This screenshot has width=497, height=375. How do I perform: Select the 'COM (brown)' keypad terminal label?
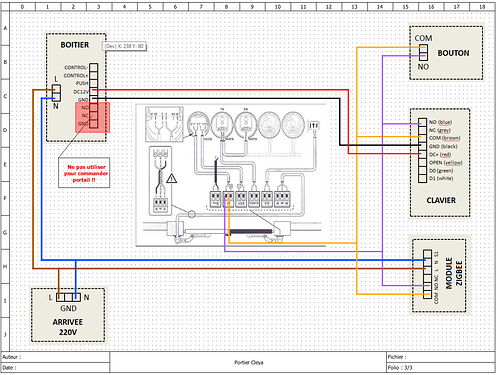pyautogui.click(x=445, y=138)
